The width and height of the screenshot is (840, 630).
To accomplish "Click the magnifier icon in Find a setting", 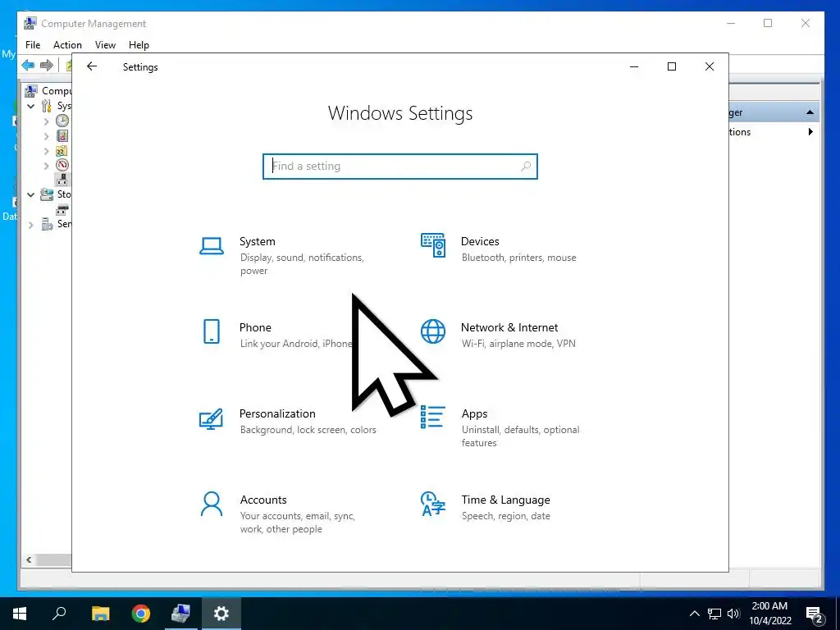I will [526, 166].
